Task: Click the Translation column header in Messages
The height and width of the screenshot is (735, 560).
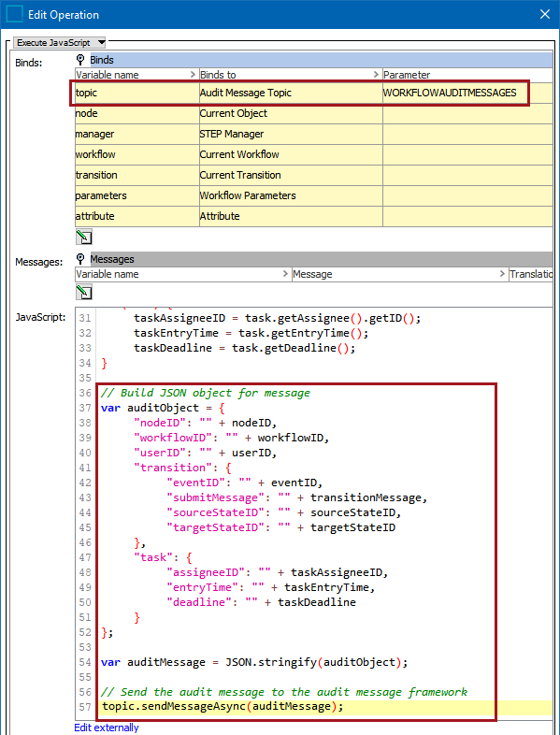Action: click(x=531, y=274)
